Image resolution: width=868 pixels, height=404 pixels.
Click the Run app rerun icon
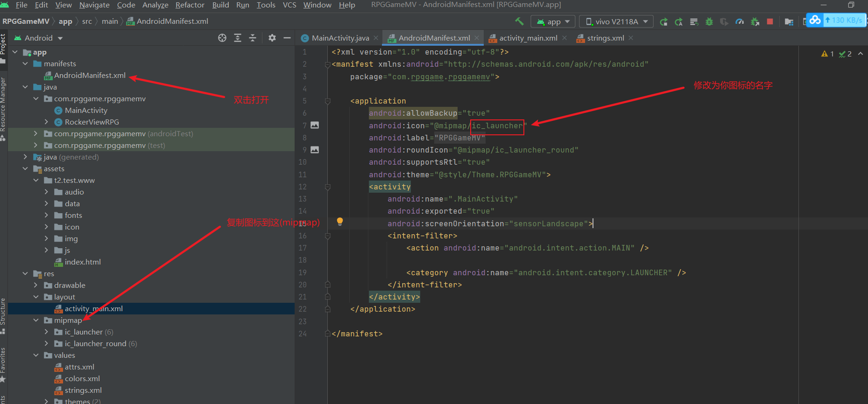[x=663, y=21]
